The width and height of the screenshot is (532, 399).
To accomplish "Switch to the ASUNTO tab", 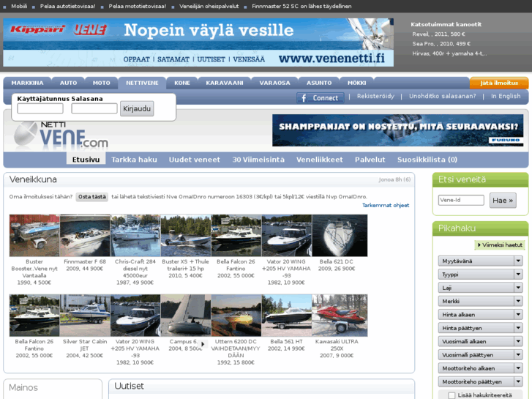I will (319, 83).
